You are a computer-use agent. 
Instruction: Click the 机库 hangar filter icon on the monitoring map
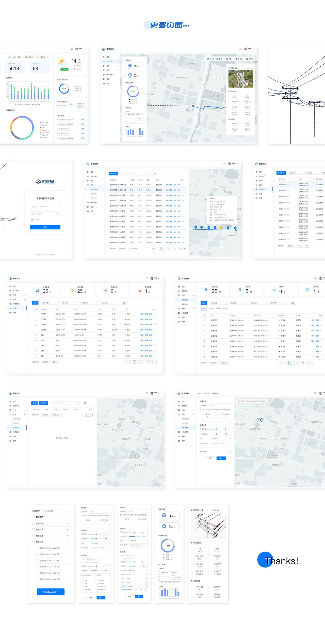(x=217, y=59)
